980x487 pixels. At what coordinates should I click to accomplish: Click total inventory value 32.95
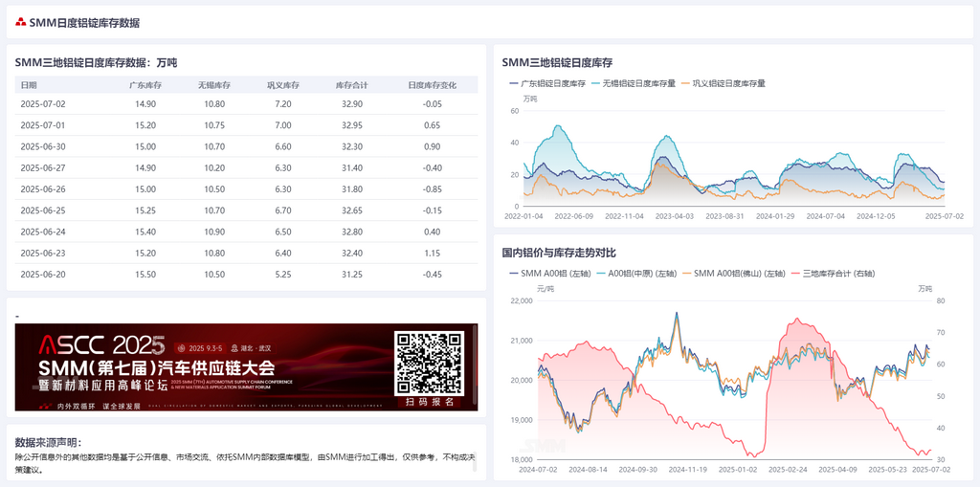352,125
